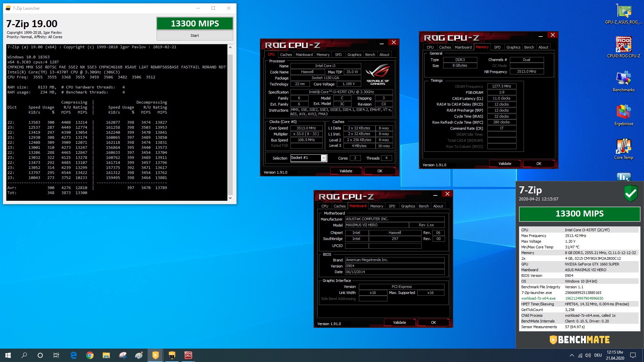Open SPD tab in Memory CPU-Z window
Image resolution: width=644 pixels, height=362 pixels.
point(497,47)
